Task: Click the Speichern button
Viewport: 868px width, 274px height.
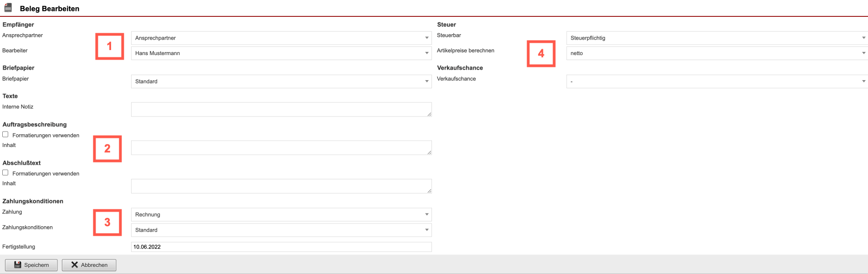Action: [x=31, y=265]
